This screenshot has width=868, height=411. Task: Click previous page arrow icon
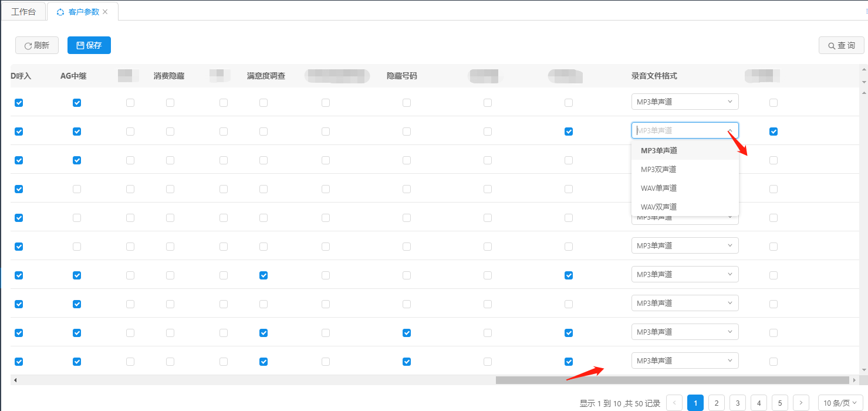click(674, 403)
